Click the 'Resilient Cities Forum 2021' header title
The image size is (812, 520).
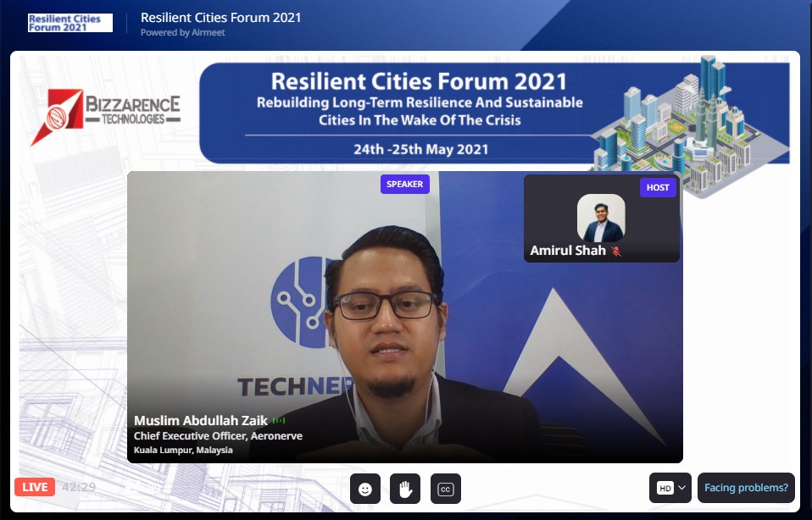click(x=220, y=18)
